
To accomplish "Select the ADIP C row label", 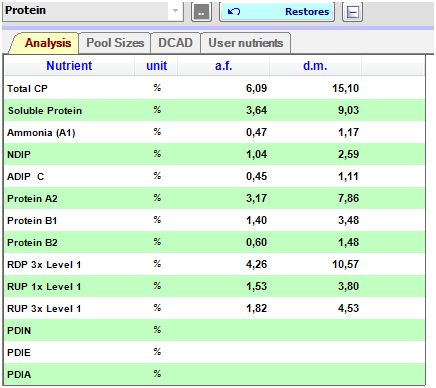I will point(26,177).
